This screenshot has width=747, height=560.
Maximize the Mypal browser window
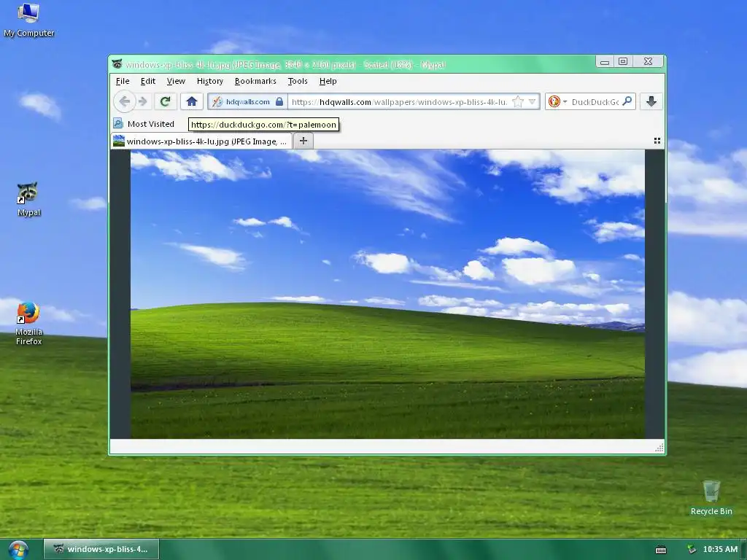(x=623, y=61)
